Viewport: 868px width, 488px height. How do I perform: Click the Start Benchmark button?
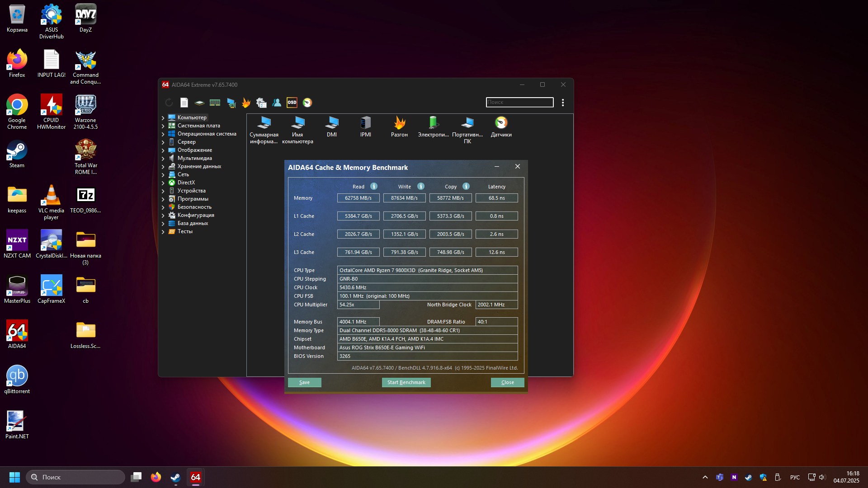(406, 382)
